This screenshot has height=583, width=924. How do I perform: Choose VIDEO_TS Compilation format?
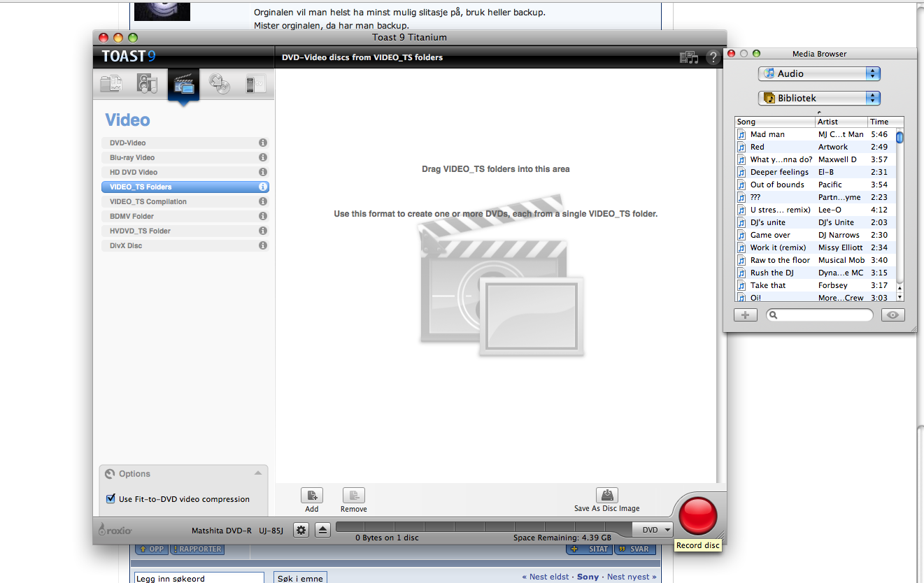(185, 201)
